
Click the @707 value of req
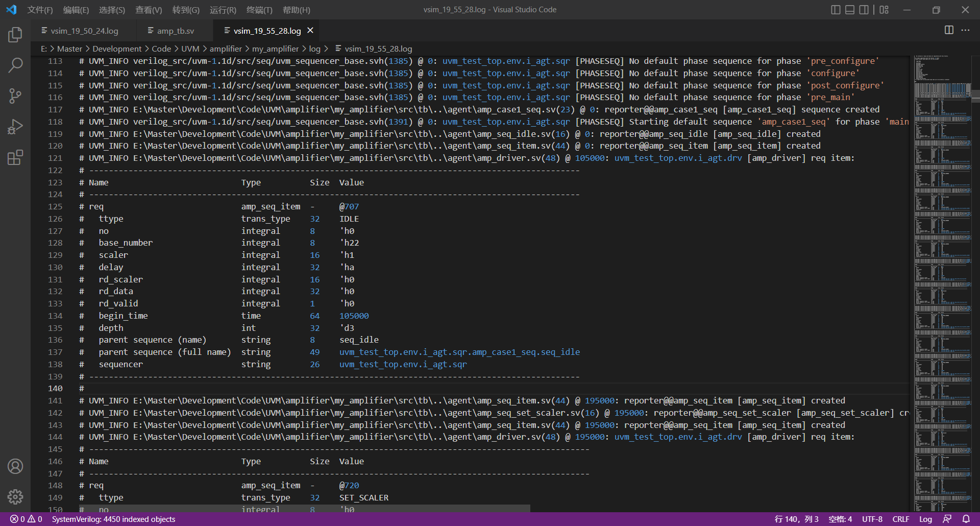click(349, 206)
